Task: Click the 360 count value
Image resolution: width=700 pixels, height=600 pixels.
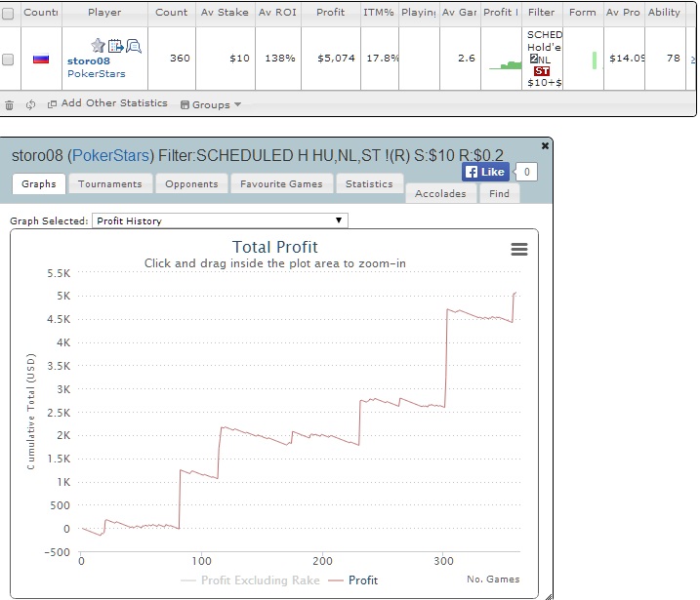Action: tap(180, 59)
